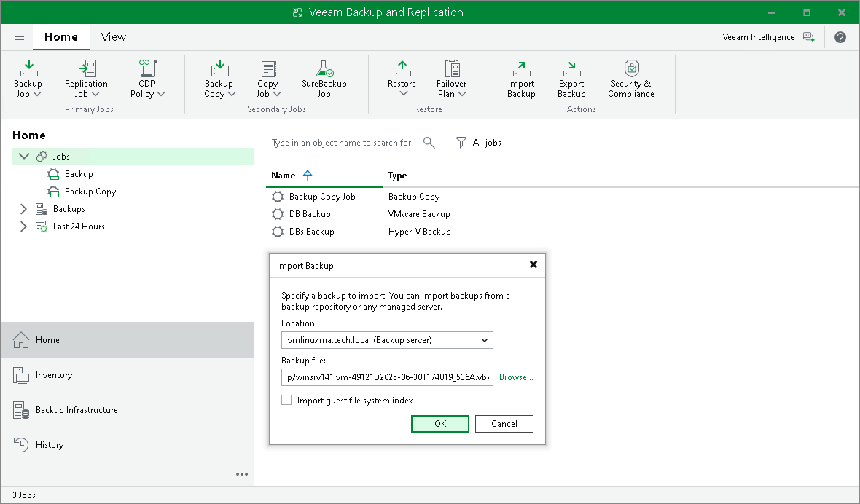Expand the Backups tree node
860x504 pixels.
(23, 208)
